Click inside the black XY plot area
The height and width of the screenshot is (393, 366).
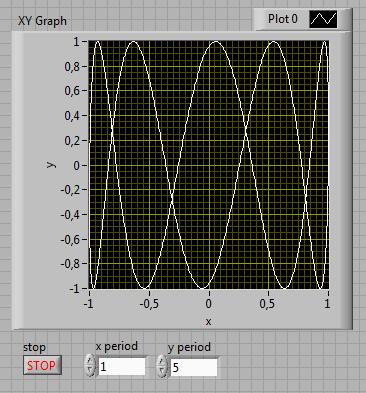click(x=209, y=165)
